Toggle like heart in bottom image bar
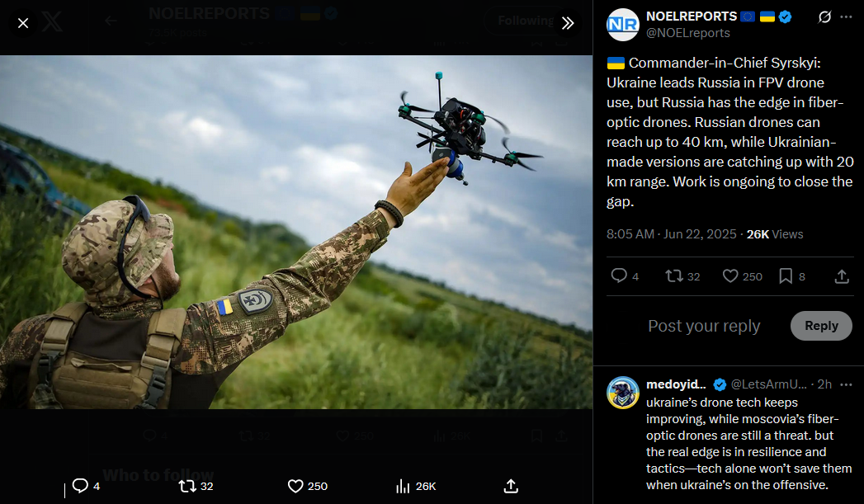864x504 pixels. point(295,486)
